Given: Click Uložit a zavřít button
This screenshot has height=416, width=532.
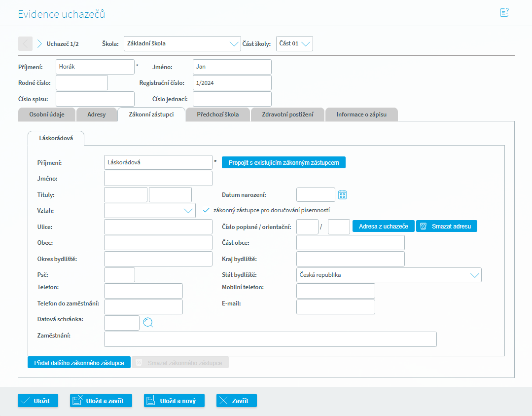Looking at the screenshot, I should (101, 401).
